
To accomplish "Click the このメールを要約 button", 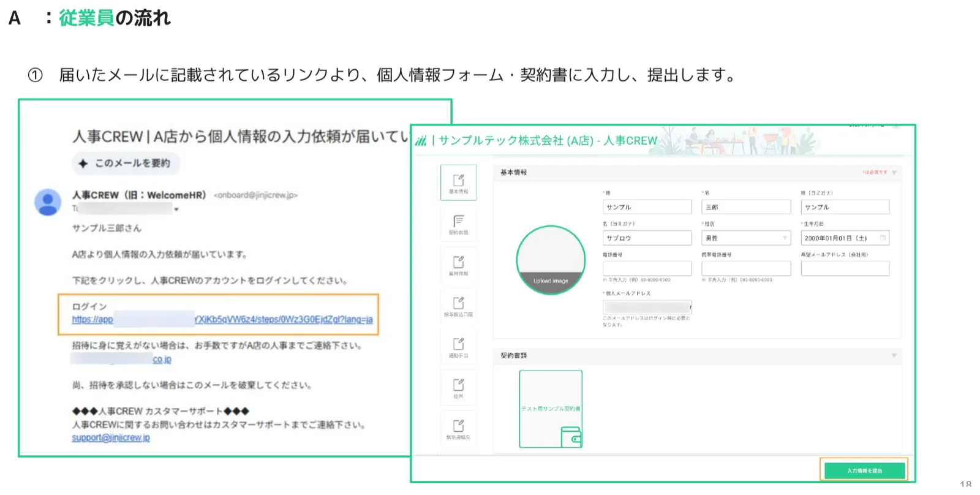I will (x=126, y=164).
